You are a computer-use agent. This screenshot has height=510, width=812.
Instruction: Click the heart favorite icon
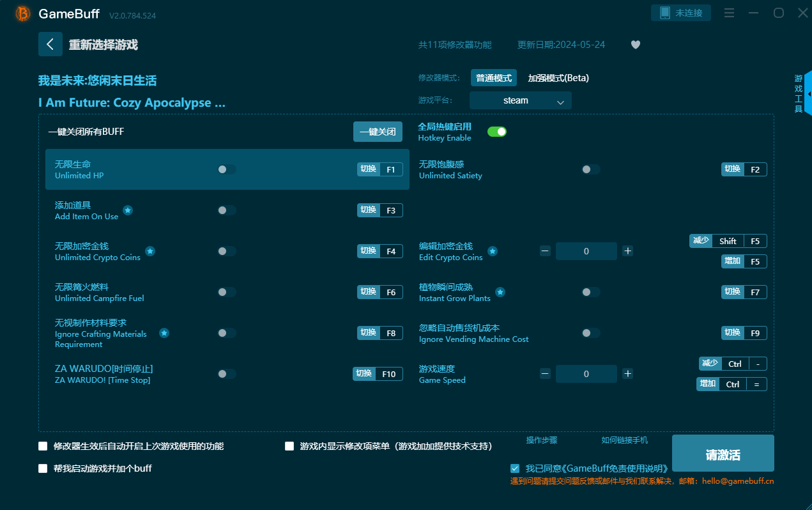point(635,45)
